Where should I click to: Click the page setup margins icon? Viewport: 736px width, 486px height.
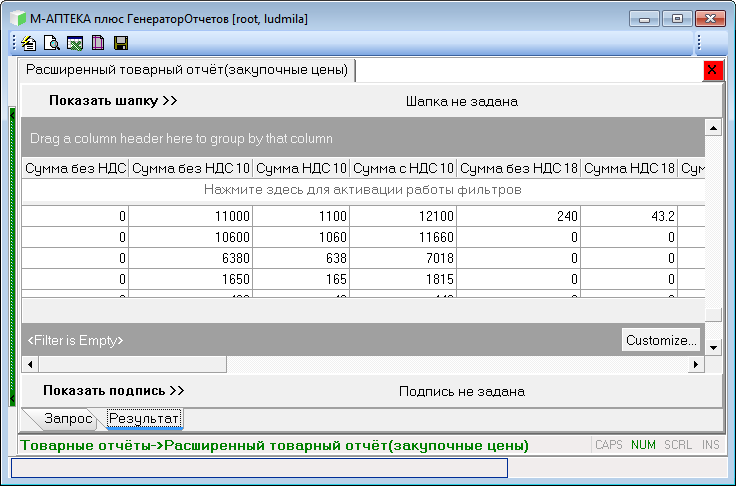pos(98,43)
